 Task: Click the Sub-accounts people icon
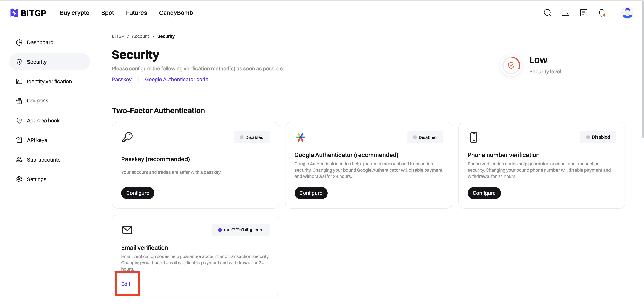[x=19, y=160]
